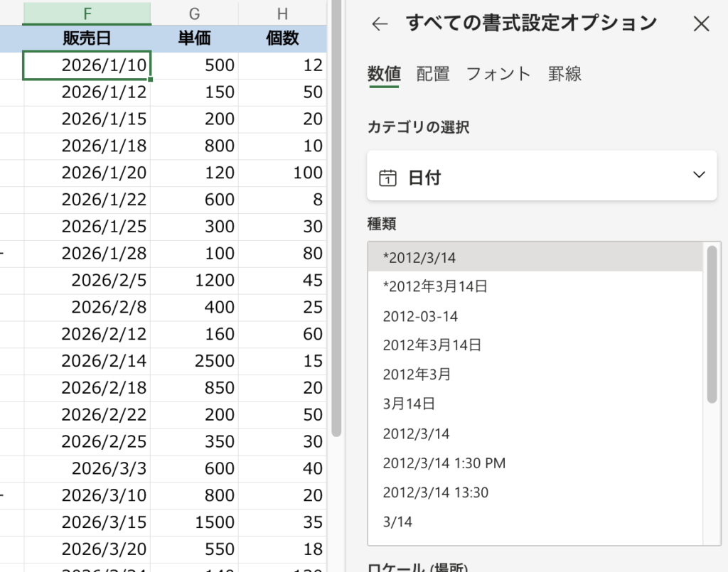Choose the 2012-03-14 date format
This screenshot has width=728, height=572.
[x=420, y=316]
